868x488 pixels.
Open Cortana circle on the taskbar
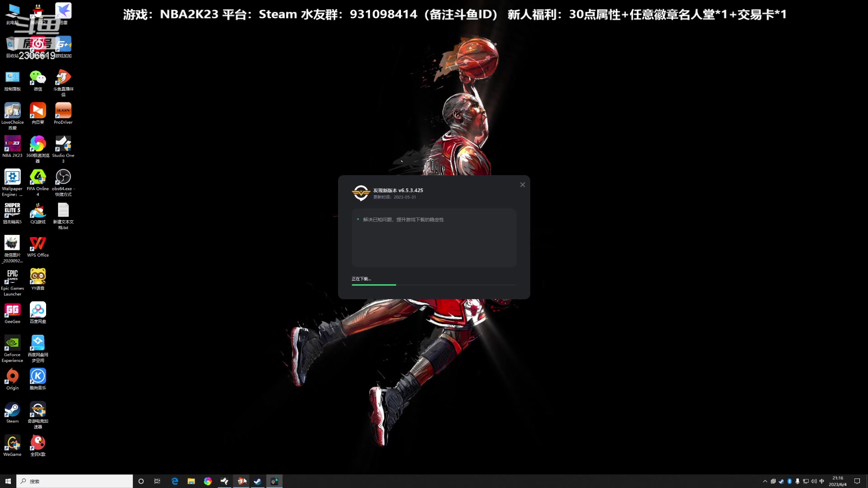pos(141,481)
